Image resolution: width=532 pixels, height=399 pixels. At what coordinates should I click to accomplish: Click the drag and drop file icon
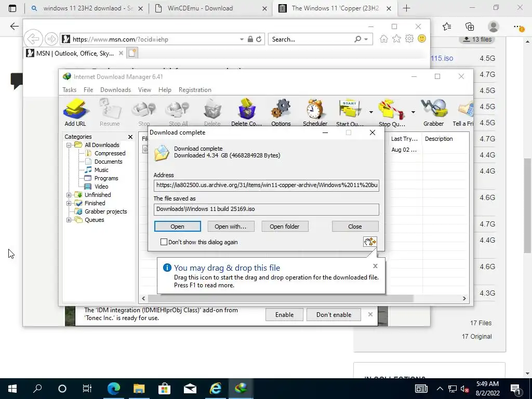point(370,242)
